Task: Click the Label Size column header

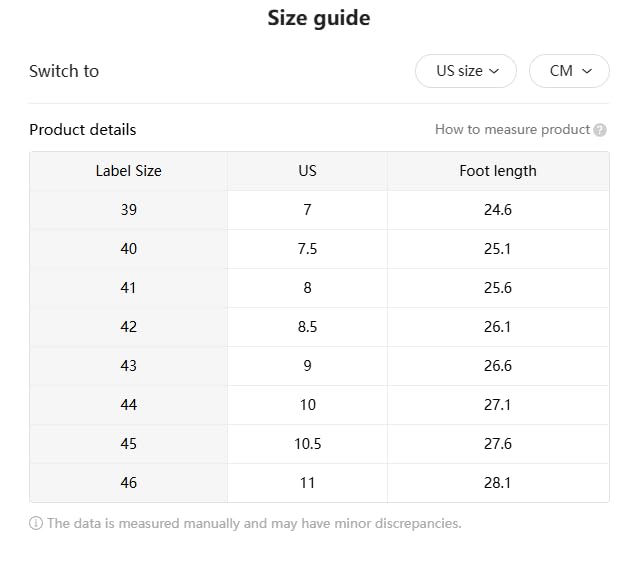Action: coord(128,171)
